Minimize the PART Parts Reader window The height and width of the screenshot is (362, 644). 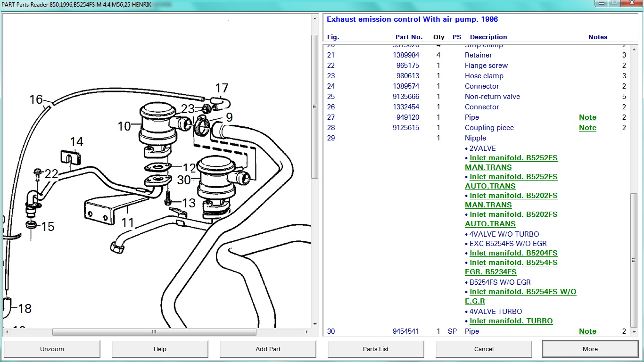click(x=601, y=3)
